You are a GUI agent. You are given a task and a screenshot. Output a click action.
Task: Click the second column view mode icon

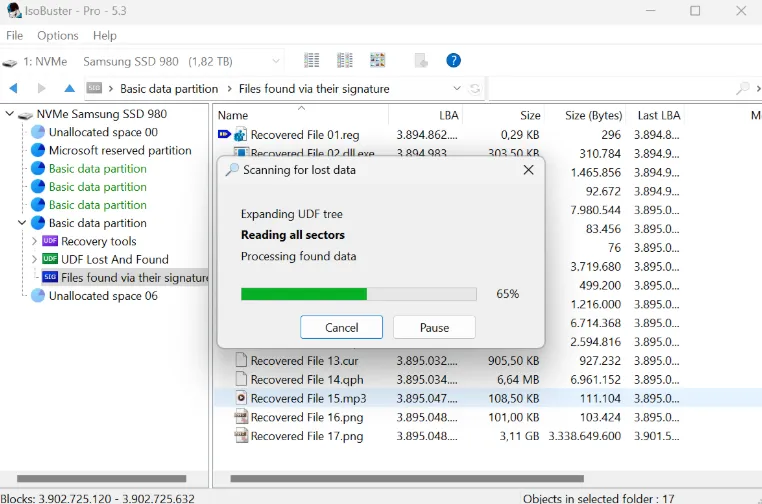coord(345,61)
